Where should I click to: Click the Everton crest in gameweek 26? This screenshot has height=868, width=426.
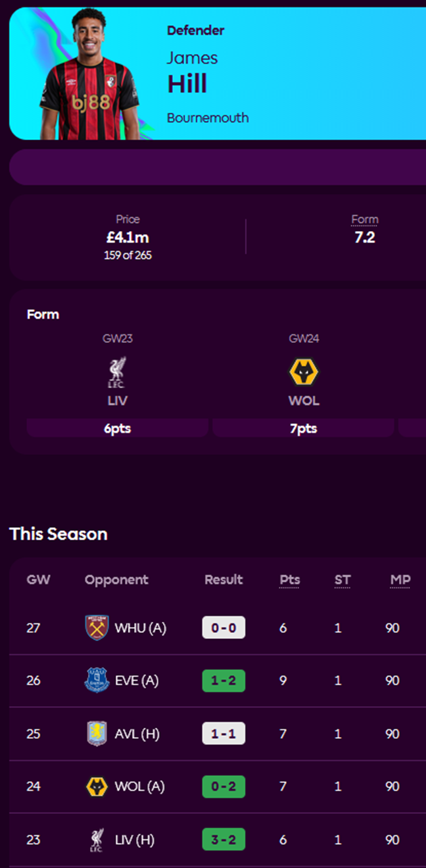click(x=96, y=680)
